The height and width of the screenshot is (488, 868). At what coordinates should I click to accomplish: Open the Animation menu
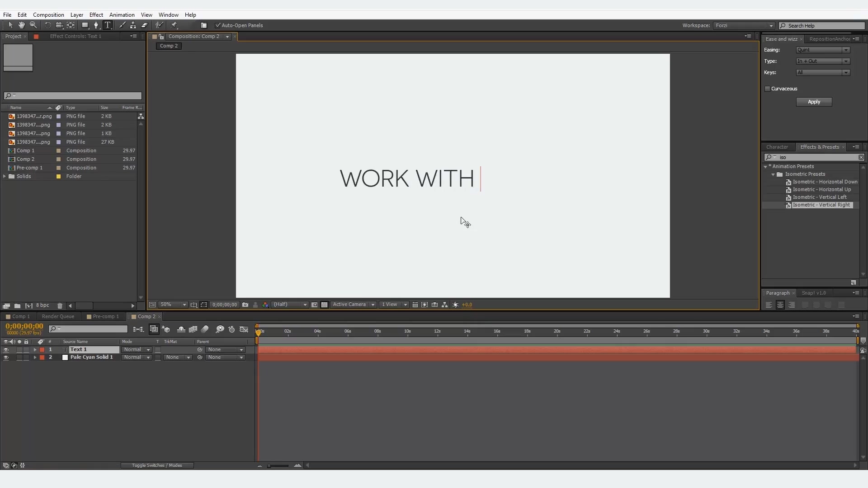(122, 15)
